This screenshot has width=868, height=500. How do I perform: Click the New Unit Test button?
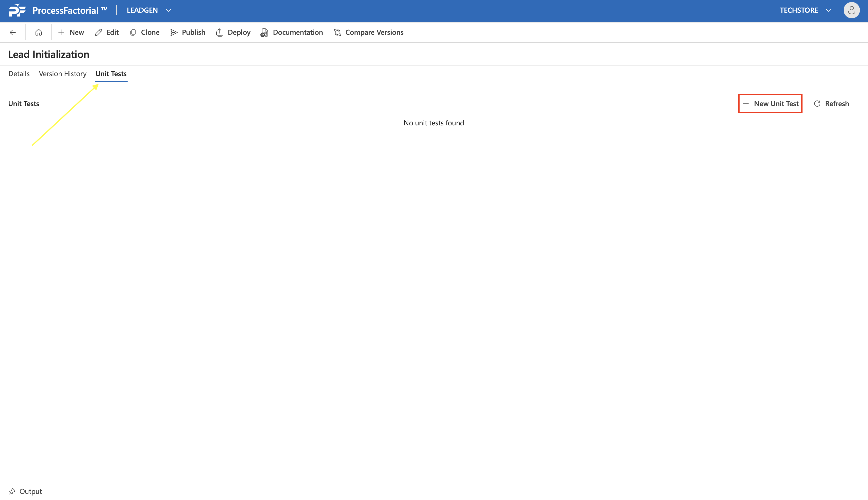tap(770, 103)
